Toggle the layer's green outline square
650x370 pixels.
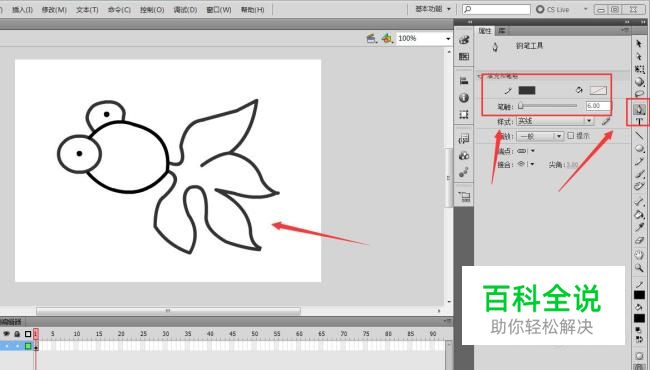pos(28,346)
